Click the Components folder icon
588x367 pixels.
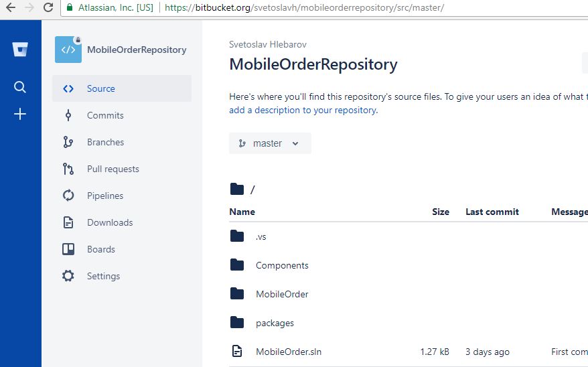(237, 265)
